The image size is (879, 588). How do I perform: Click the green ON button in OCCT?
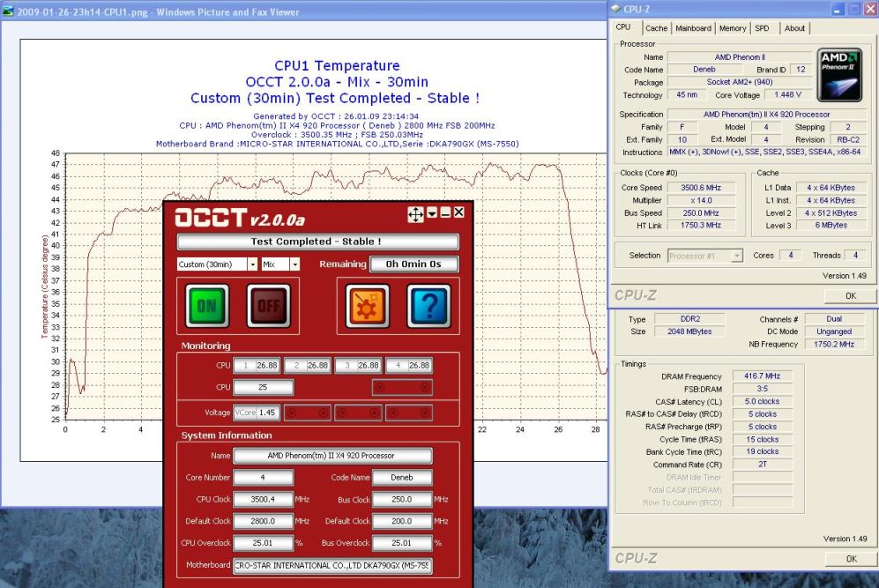207,306
